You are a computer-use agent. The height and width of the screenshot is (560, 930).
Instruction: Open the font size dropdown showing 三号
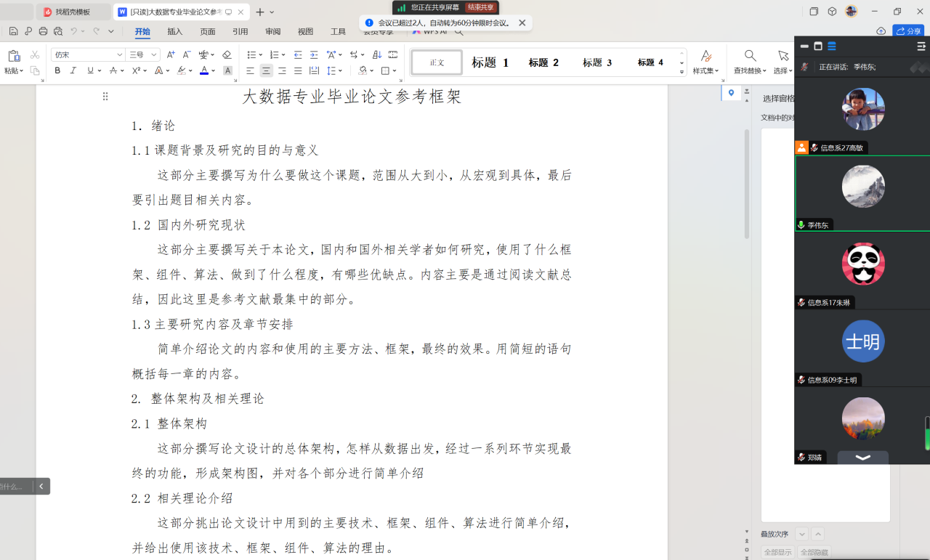[x=143, y=54]
